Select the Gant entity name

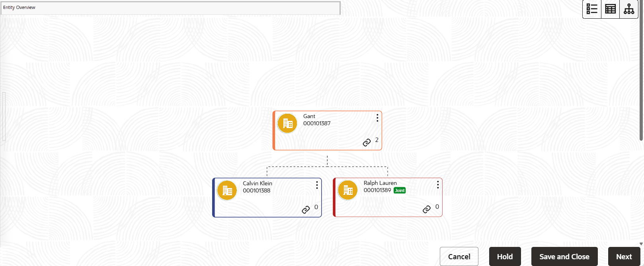coord(309,116)
